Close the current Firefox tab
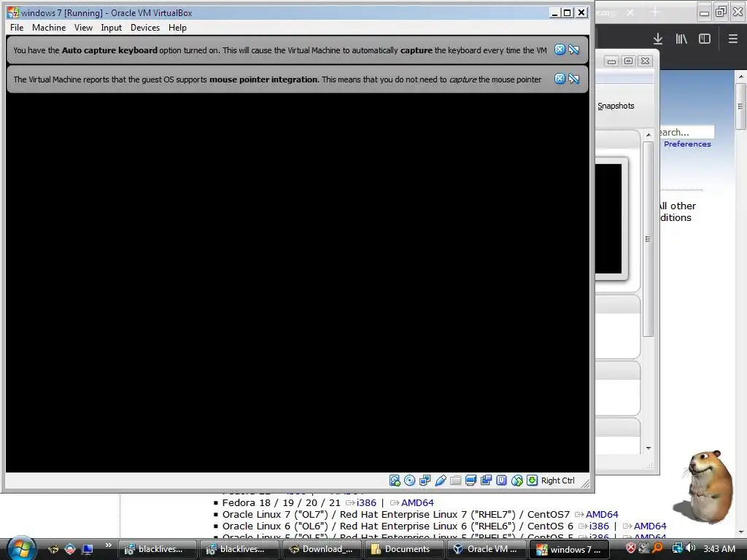Image resolution: width=747 pixels, height=560 pixels. coord(630,12)
